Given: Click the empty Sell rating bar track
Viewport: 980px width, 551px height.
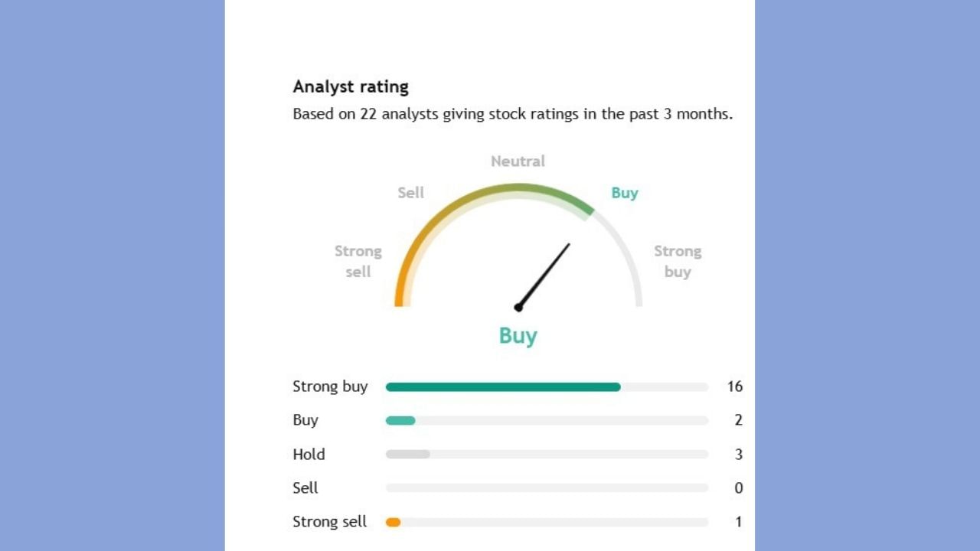Looking at the screenshot, I should [x=547, y=488].
